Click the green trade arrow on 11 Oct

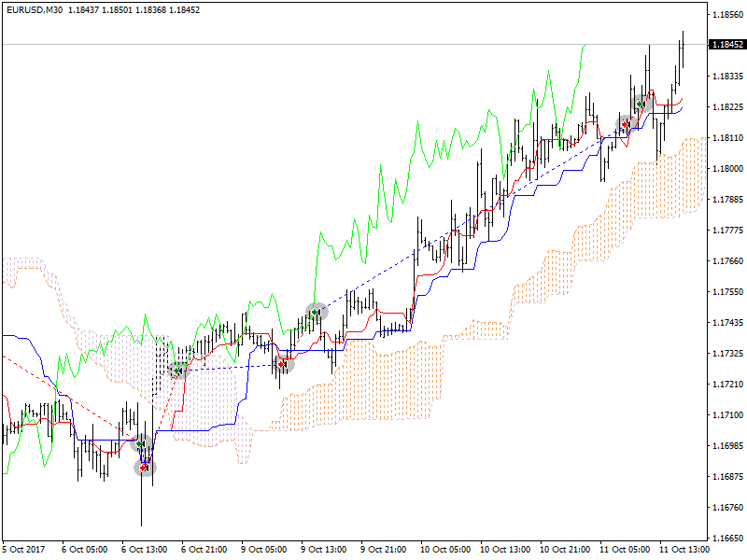(641, 105)
